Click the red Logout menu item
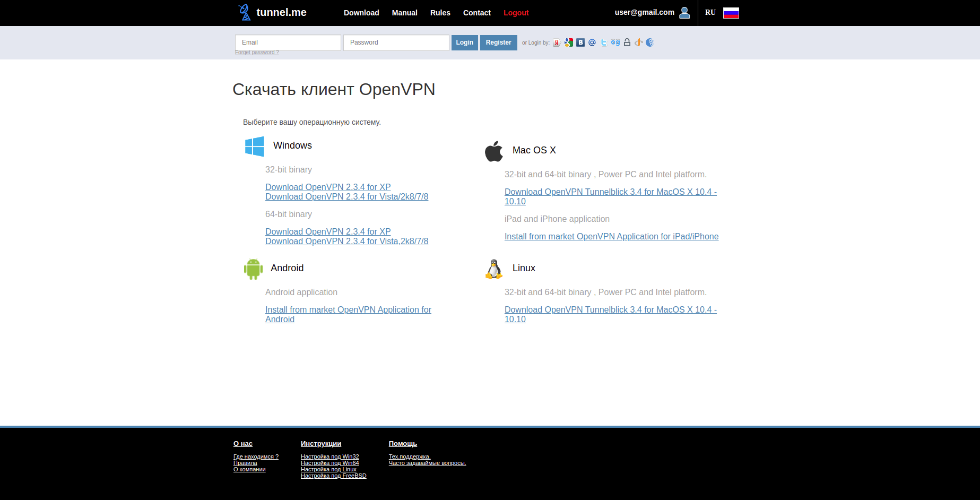 [516, 13]
